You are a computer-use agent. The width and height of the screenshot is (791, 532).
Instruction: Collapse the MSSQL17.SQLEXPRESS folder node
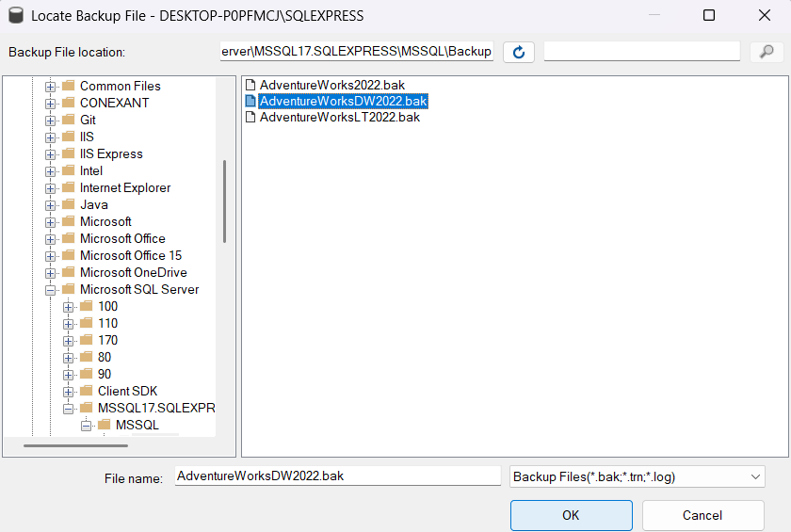click(69, 408)
